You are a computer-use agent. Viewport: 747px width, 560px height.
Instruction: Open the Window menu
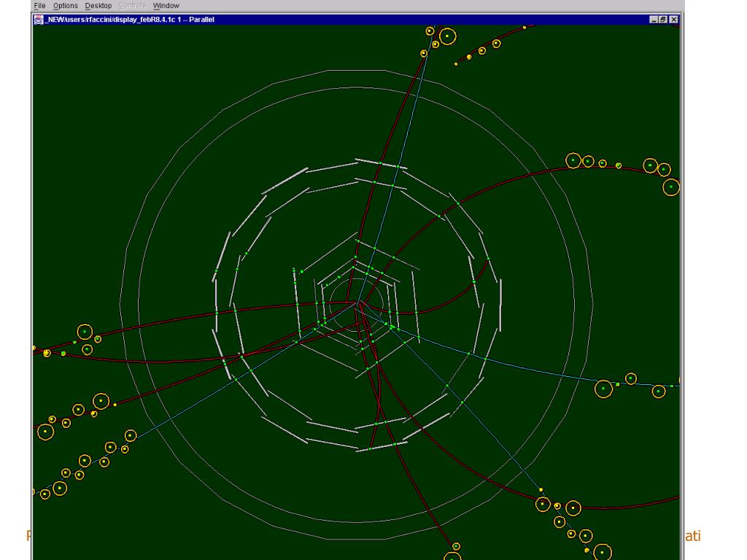[x=166, y=6]
